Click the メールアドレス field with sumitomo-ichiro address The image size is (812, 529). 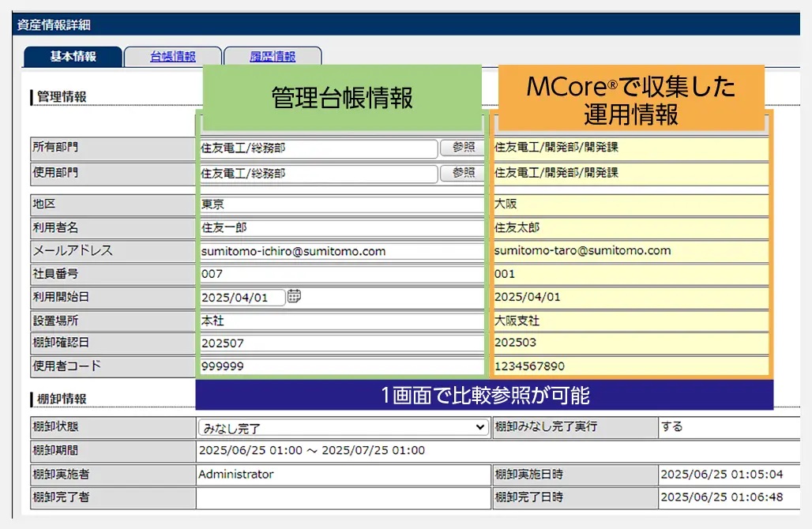pos(342,251)
